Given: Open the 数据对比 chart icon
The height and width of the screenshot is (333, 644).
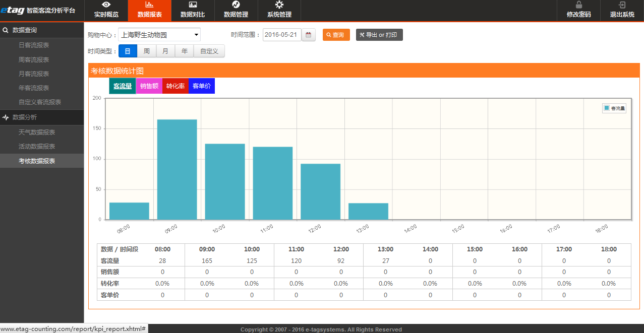Looking at the screenshot, I should point(193,5).
